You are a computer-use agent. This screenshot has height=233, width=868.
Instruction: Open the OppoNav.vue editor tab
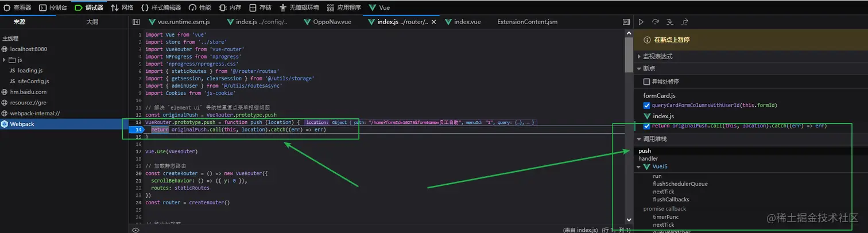[327, 22]
